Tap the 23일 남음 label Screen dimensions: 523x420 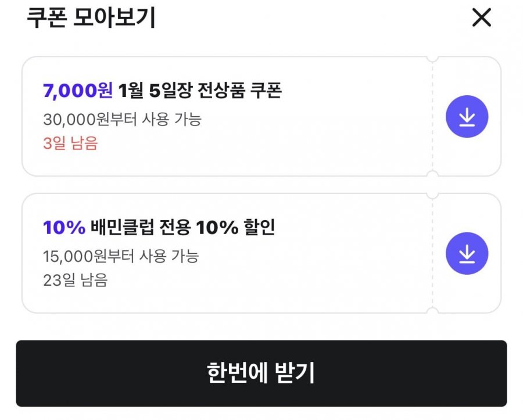pyautogui.click(x=75, y=279)
